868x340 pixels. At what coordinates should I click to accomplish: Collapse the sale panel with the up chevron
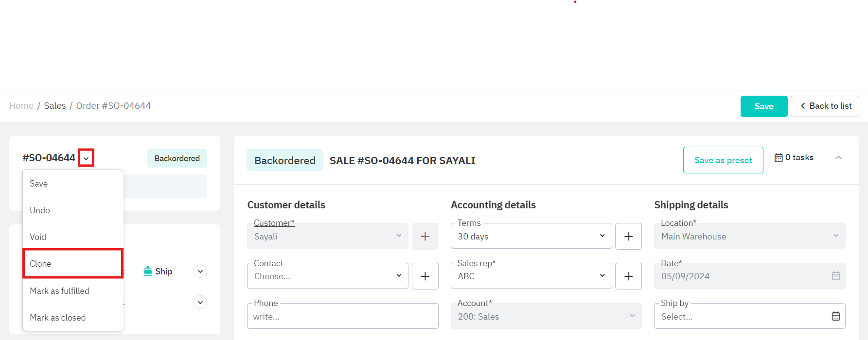838,158
